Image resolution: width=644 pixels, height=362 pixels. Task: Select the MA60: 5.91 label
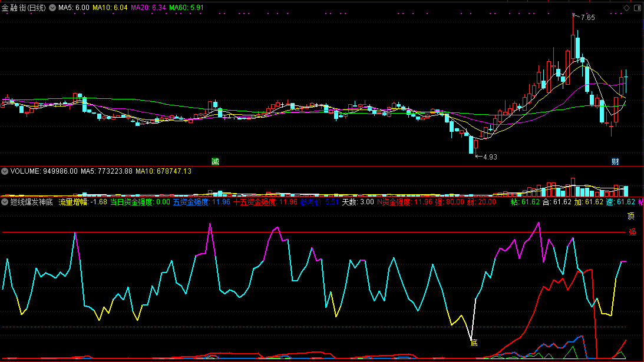pos(186,8)
